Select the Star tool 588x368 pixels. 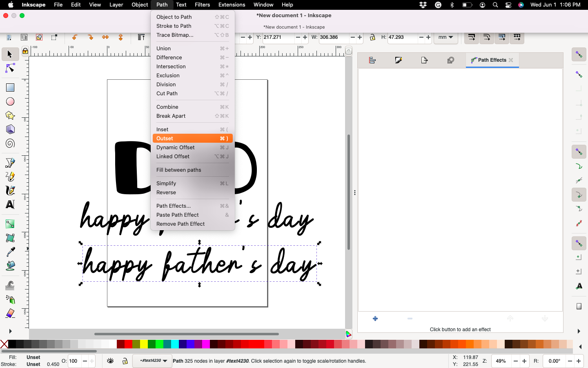point(10,116)
